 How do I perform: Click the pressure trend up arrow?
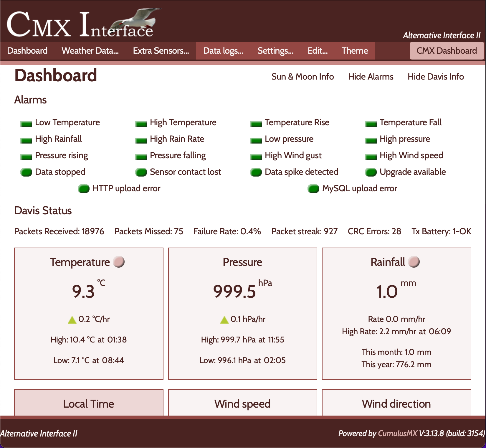click(x=224, y=319)
